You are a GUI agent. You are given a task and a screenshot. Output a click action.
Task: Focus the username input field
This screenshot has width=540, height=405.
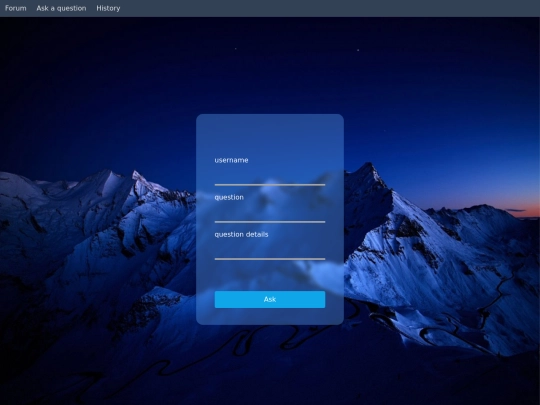(x=270, y=177)
